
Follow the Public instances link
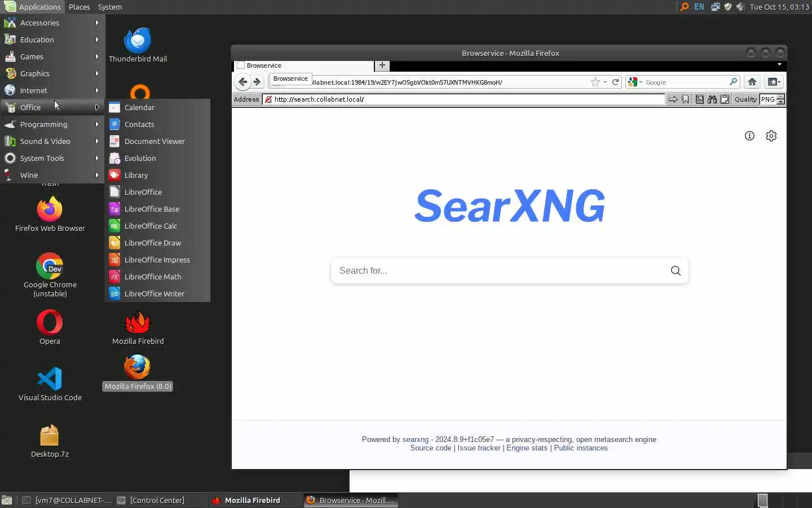[581, 448]
